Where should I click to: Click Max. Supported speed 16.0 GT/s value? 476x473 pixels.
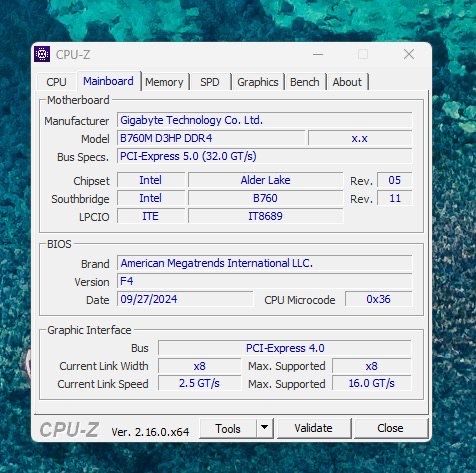[x=372, y=384]
